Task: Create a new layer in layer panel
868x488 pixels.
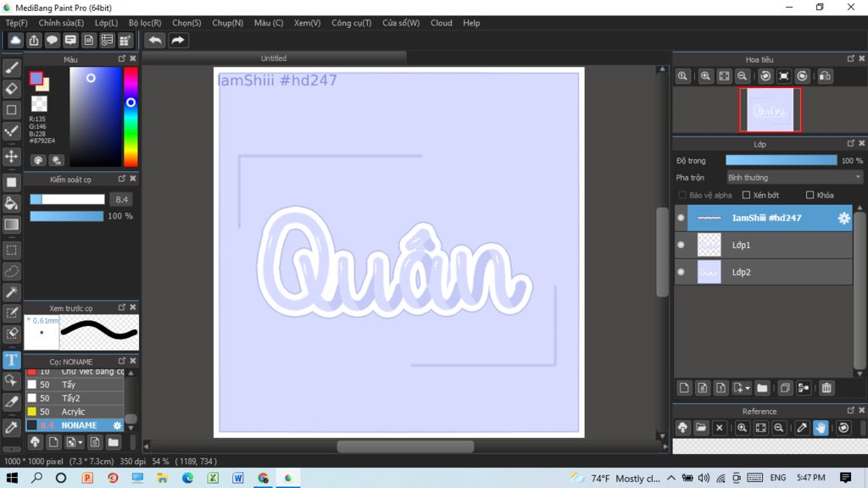Action: (x=684, y=388)
